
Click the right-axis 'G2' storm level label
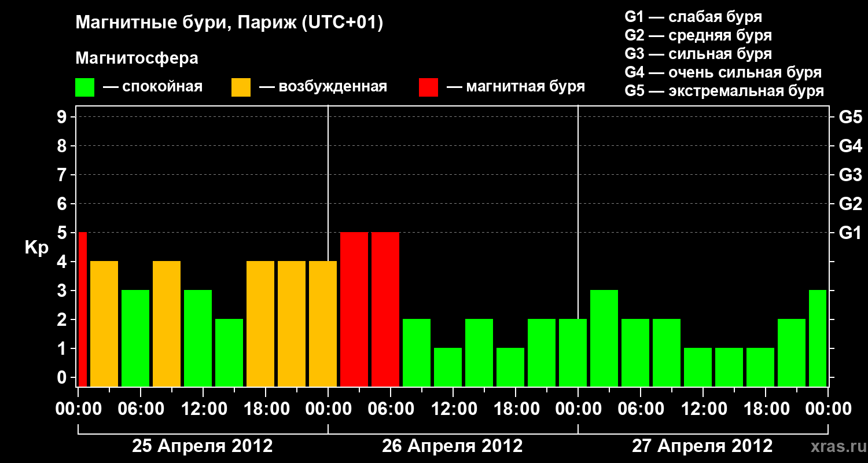[x=850, y=204]
